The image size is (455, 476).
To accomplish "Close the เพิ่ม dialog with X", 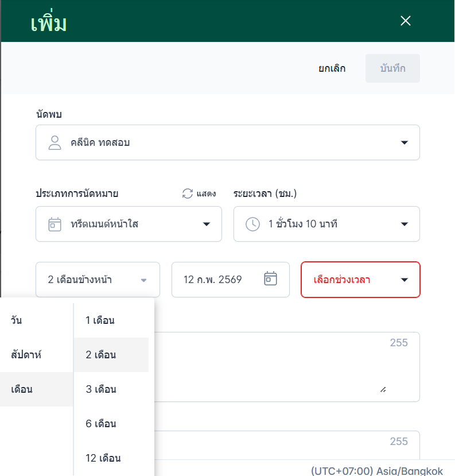I will 406,21.
